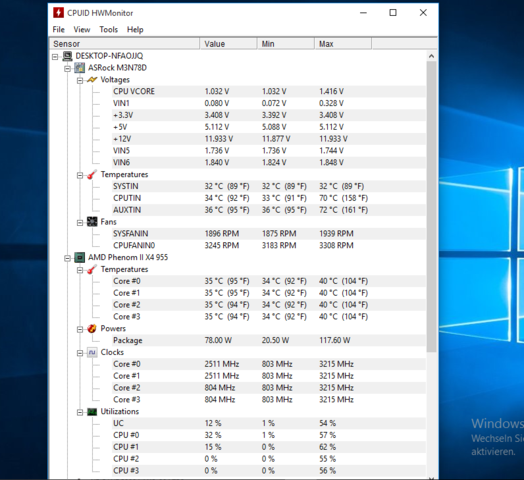Select the VIN6 row
This screenshot has height=480, width=524.
269,163
